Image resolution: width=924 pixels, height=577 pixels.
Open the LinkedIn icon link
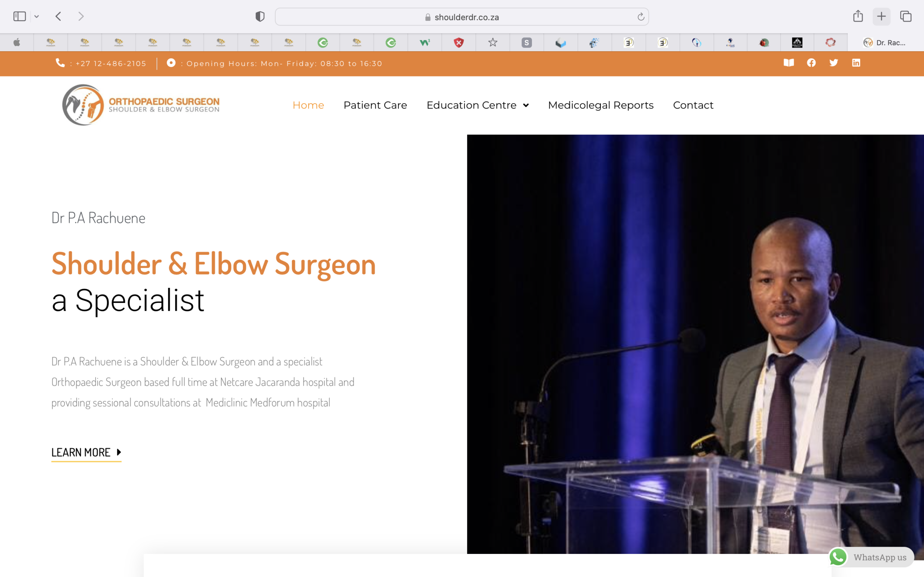coord(856,63)
